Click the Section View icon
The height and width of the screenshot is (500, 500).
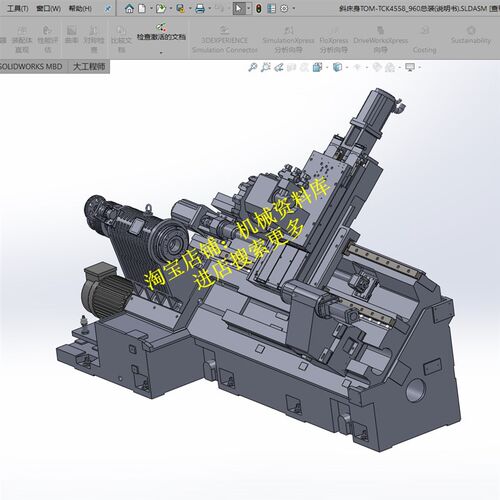click(x=291, y=67)
